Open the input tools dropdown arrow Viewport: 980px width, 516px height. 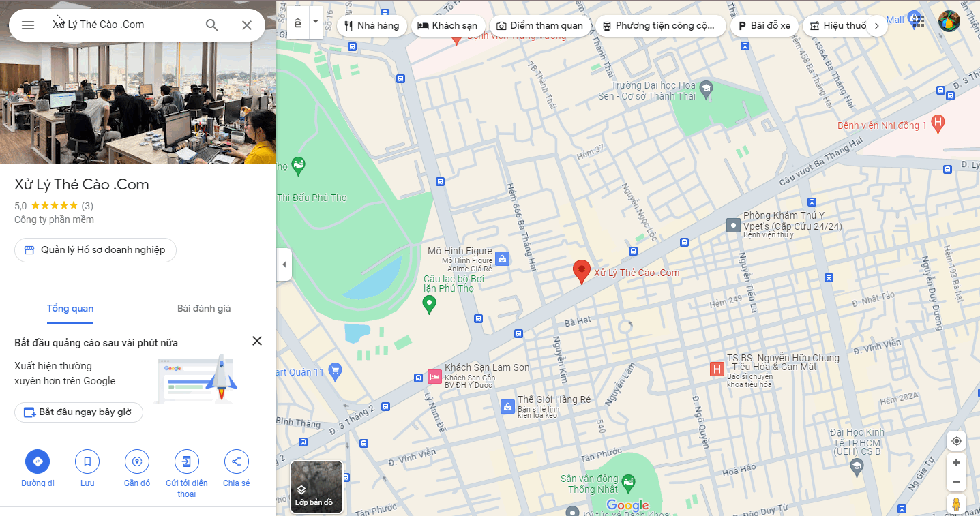pyautogui.click(x=315, y=21)
